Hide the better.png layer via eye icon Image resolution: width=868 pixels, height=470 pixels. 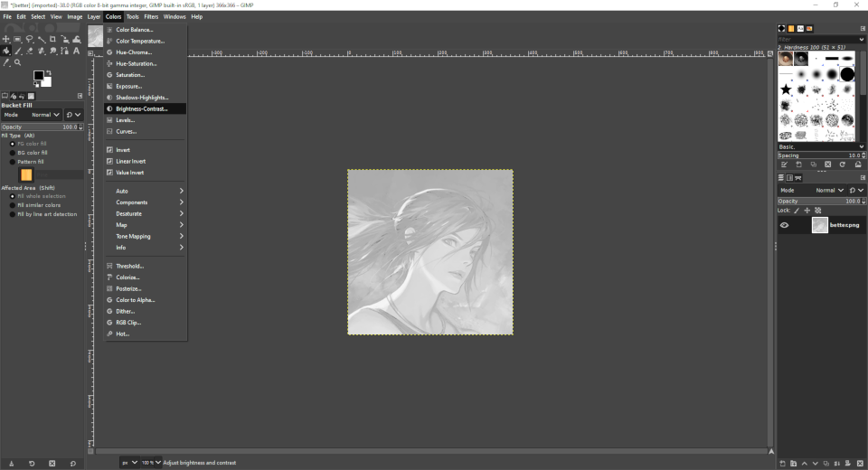coord(784,225)
